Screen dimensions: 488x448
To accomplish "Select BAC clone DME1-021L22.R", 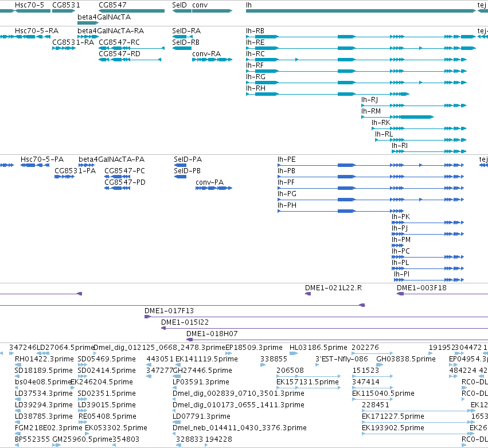I will 333,288.
